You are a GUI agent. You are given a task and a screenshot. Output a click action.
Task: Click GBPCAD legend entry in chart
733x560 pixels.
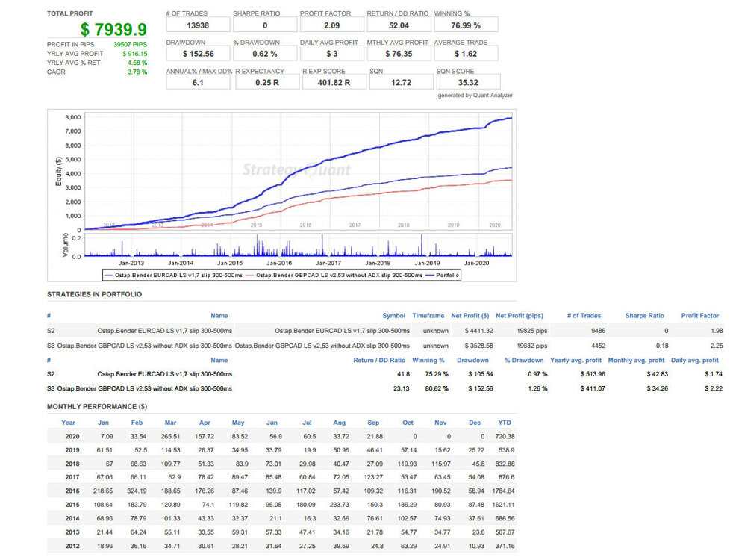tap(334, 276)
